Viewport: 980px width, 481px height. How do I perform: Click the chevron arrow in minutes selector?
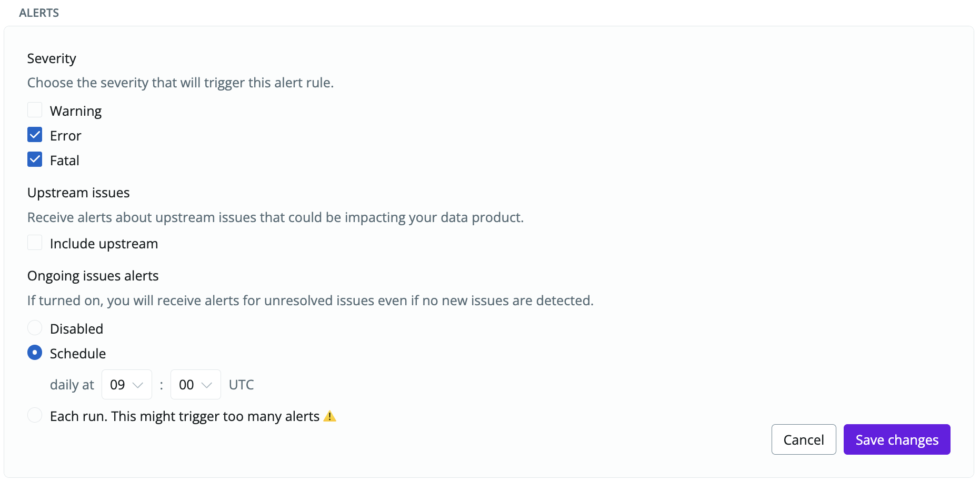click(x=207, y=385)
